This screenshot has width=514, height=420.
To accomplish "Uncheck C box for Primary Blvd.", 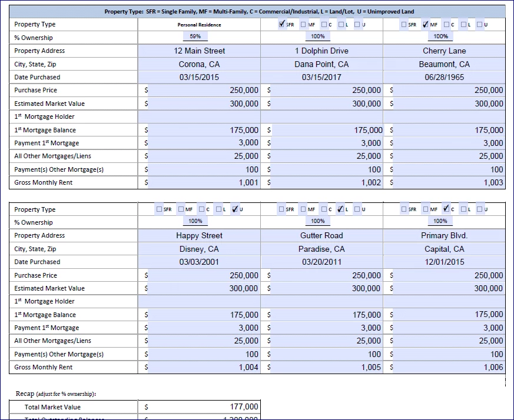I will click(x=446, y=209).
